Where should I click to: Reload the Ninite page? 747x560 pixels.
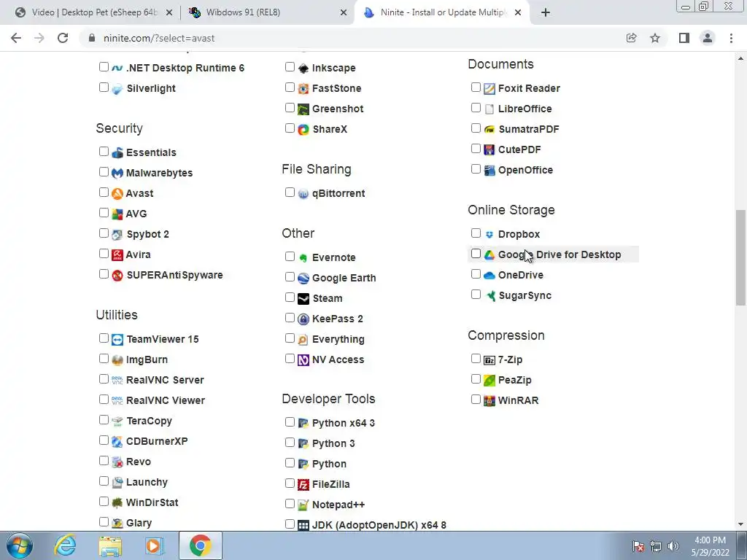[63, 38]
